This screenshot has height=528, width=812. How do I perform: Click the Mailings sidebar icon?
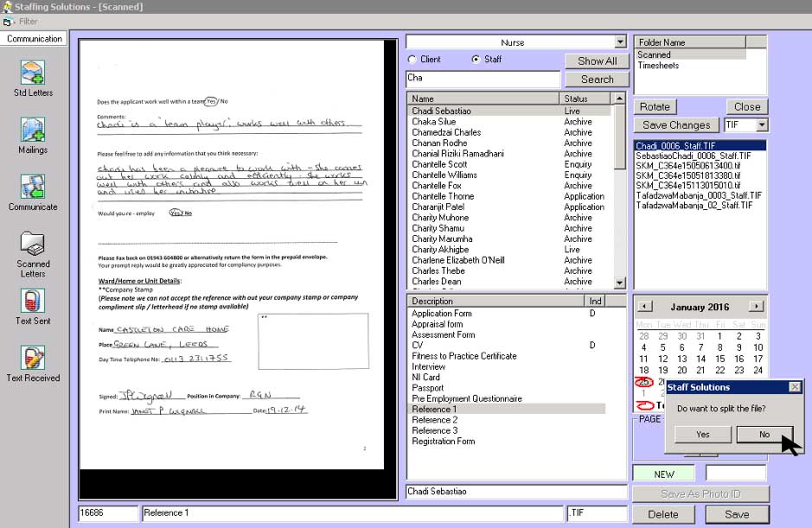33,130
